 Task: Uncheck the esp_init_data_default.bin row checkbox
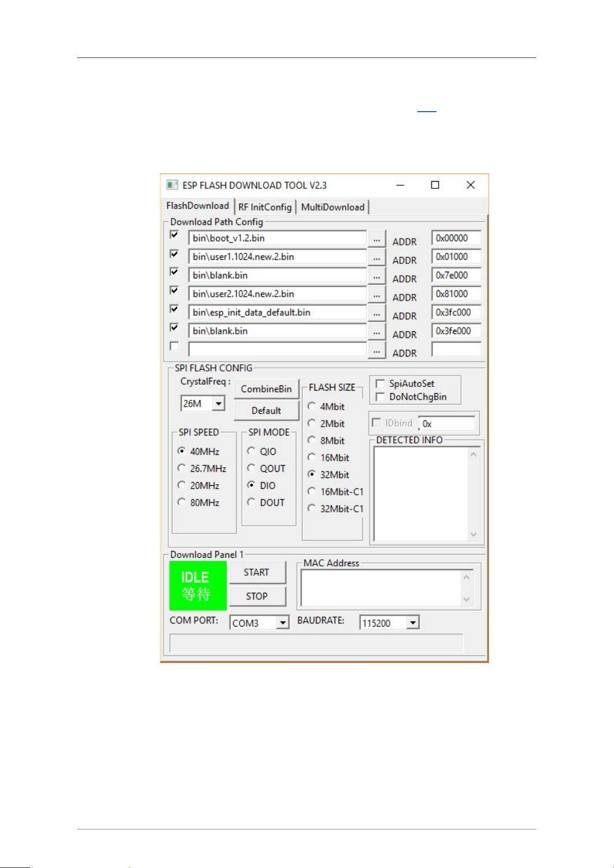coord(174,309)
